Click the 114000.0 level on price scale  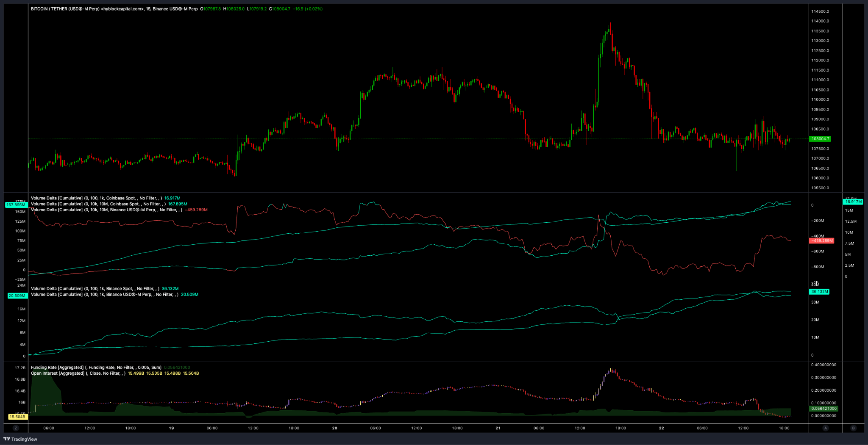click(820, 21)
